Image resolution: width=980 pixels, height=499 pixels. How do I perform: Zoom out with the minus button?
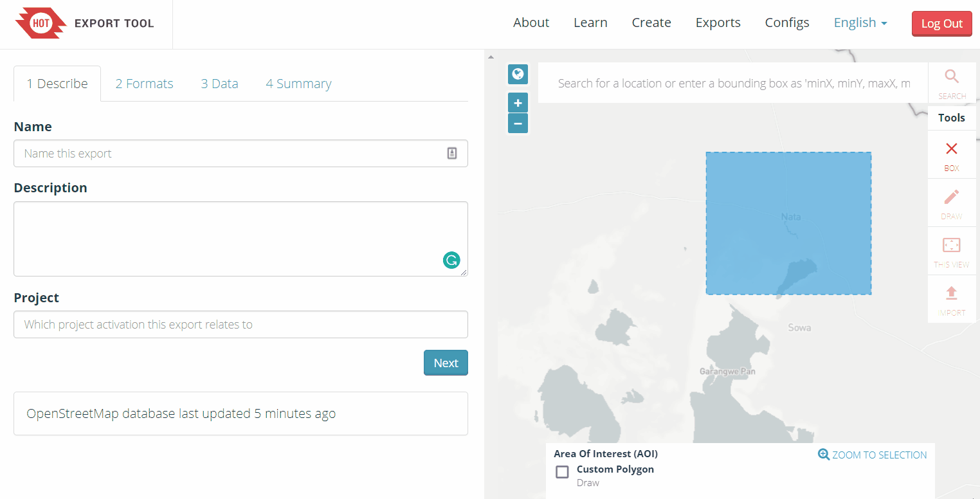coord(518,123)
